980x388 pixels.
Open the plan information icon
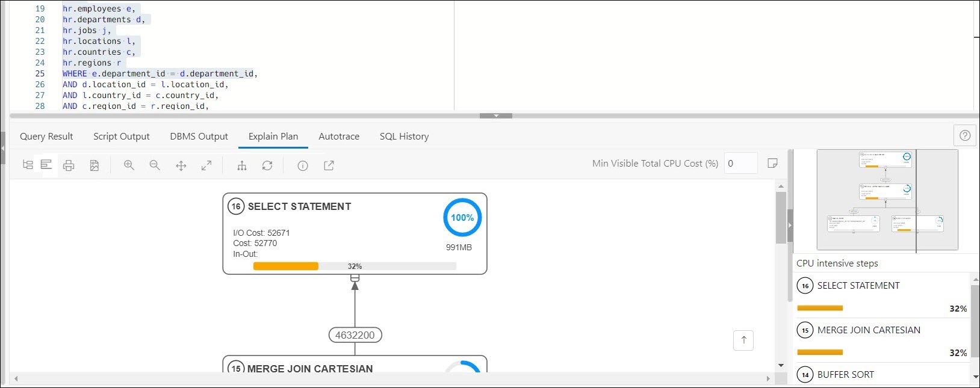[303, 165]
